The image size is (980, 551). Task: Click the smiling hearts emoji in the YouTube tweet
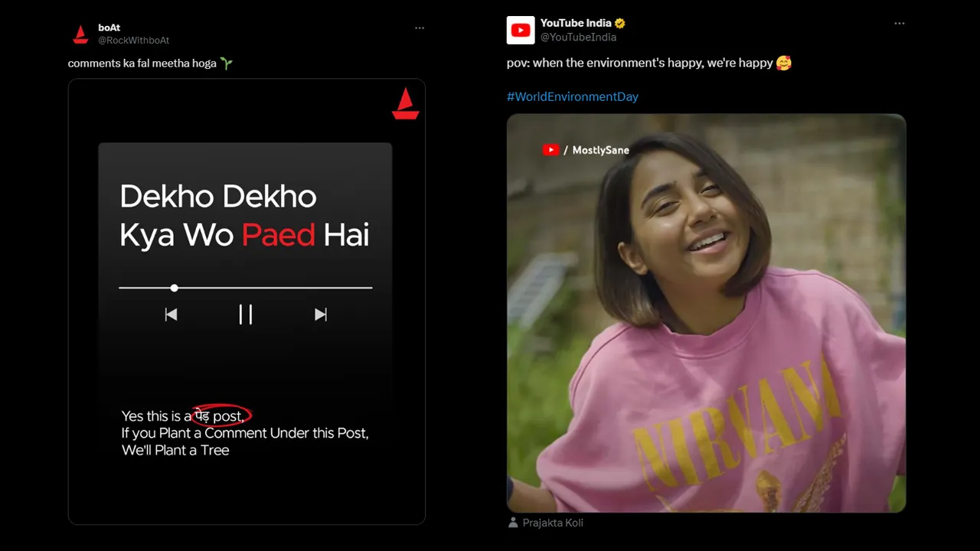coord(783,63)
